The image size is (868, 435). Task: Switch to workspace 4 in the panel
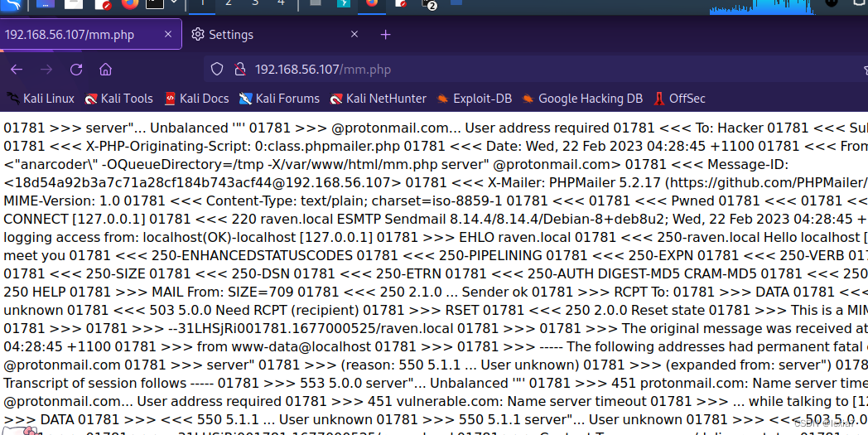click(x=281, y=4)
